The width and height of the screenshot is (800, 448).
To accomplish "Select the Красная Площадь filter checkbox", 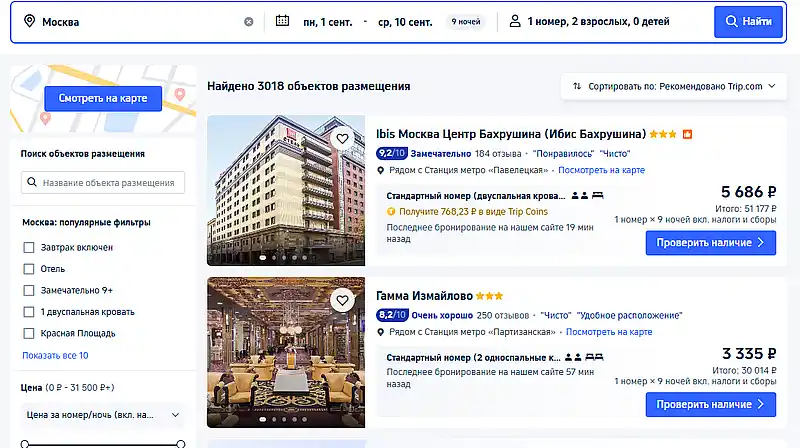I will click(29, 333).
